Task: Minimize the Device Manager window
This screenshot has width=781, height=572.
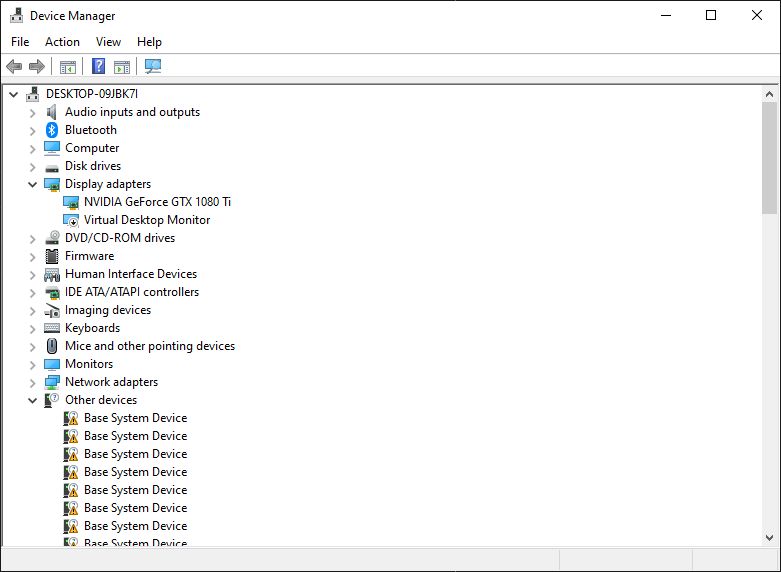Action: (666, 15)
